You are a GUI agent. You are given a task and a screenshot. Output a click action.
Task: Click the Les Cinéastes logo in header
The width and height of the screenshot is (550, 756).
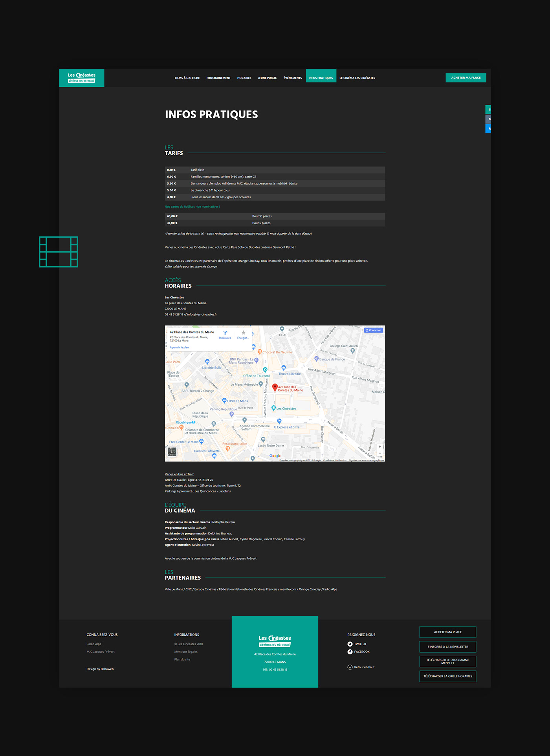point(81,78)
